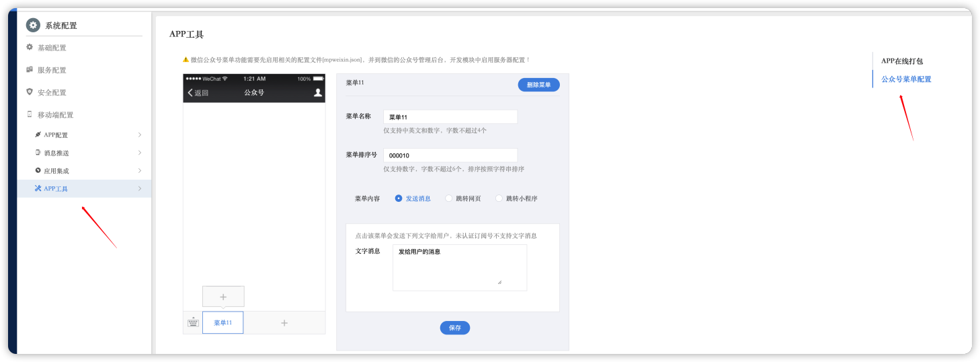
Task: Expand the APP配置 sidebar chevron
Action: 140,135
